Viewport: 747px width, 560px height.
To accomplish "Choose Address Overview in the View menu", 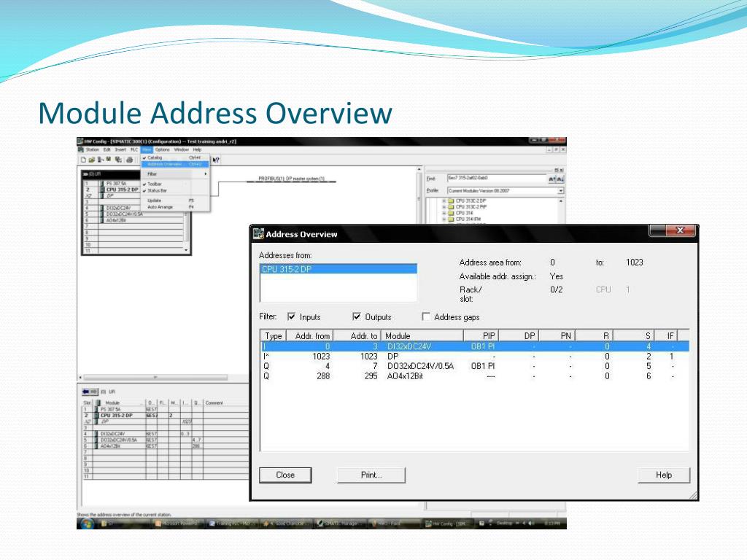I will (175, 164).
